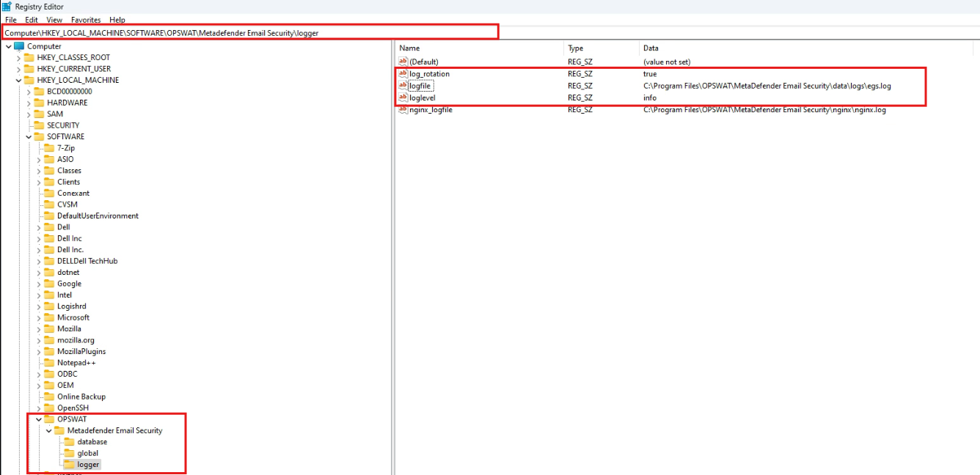
Task: Select the Logishrd key
Action: [72, 306]
